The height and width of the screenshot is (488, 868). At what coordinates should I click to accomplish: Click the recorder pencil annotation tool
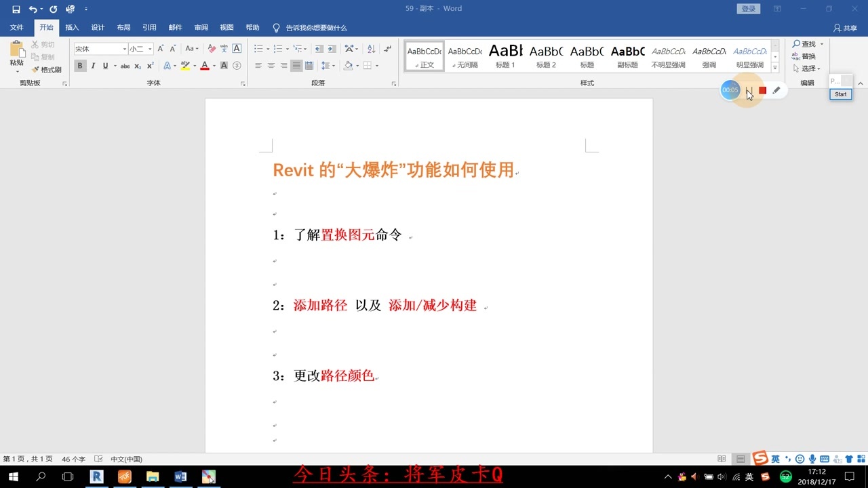pos(776,90)
